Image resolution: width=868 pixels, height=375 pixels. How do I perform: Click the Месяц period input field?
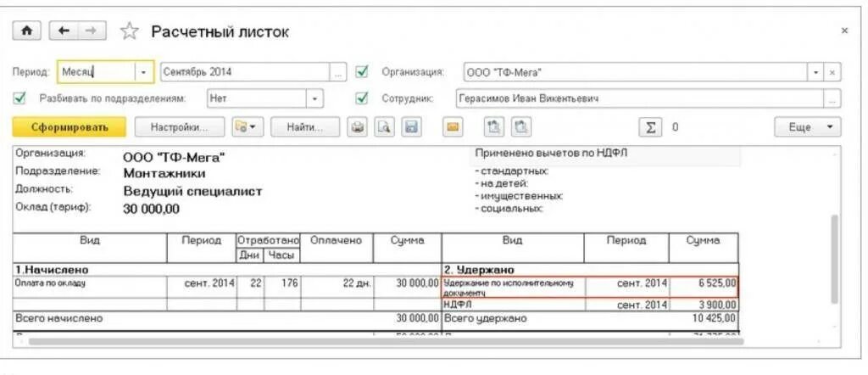[97, 72]
